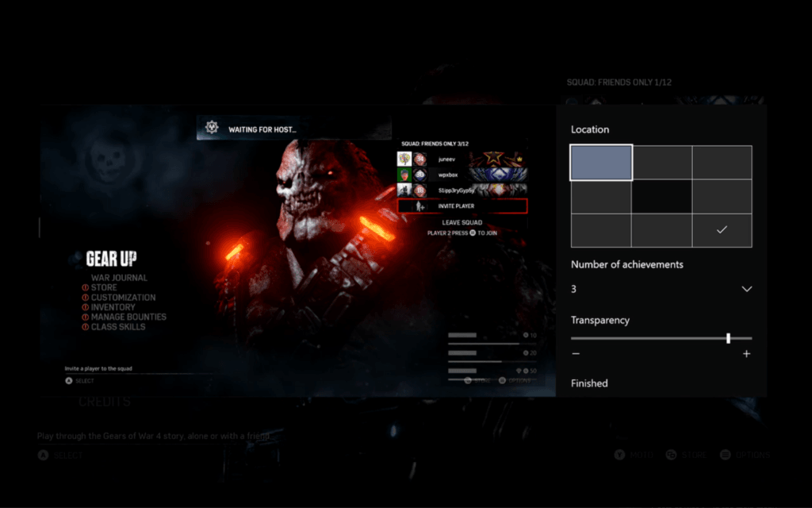
Task: Click the alert icon beside STORE
Action: tap(85, 287)
